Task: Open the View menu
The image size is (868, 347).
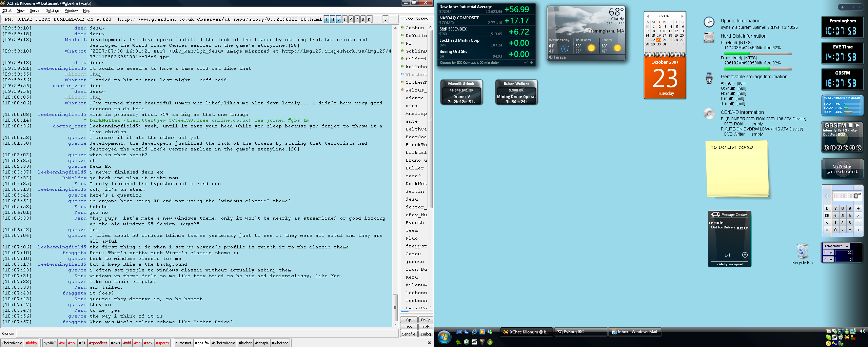Action: [21, 11]
